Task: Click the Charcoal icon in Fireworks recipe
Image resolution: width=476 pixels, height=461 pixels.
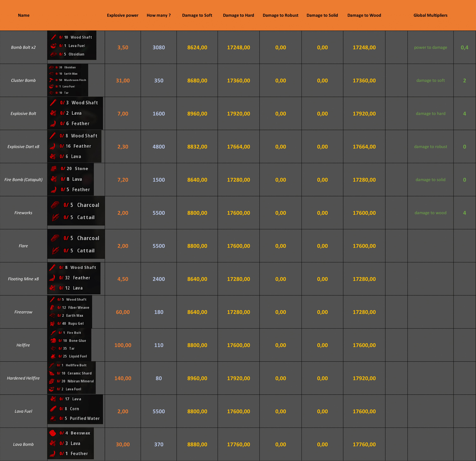Action: [55, 205]
